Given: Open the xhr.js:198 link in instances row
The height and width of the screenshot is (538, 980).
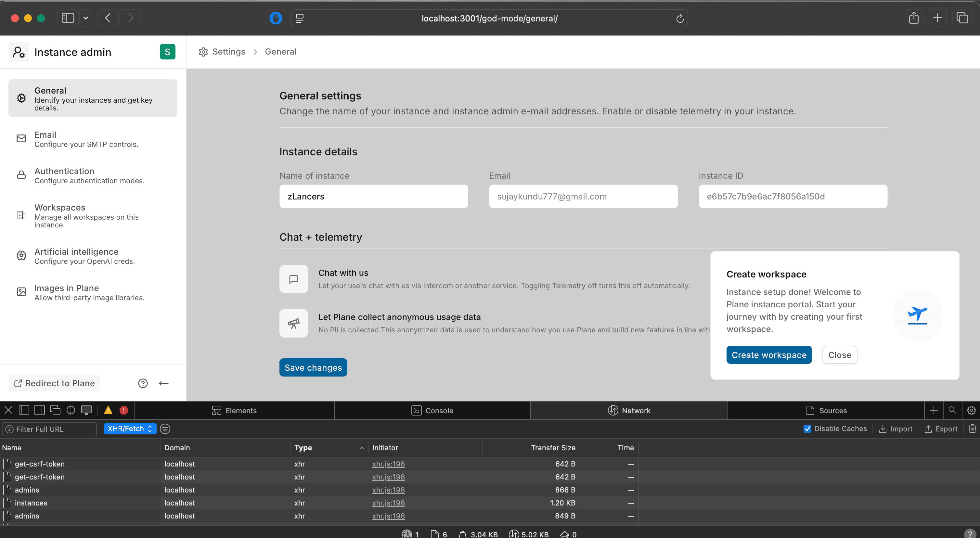Looking at the screenshot, I should (388, 503).
